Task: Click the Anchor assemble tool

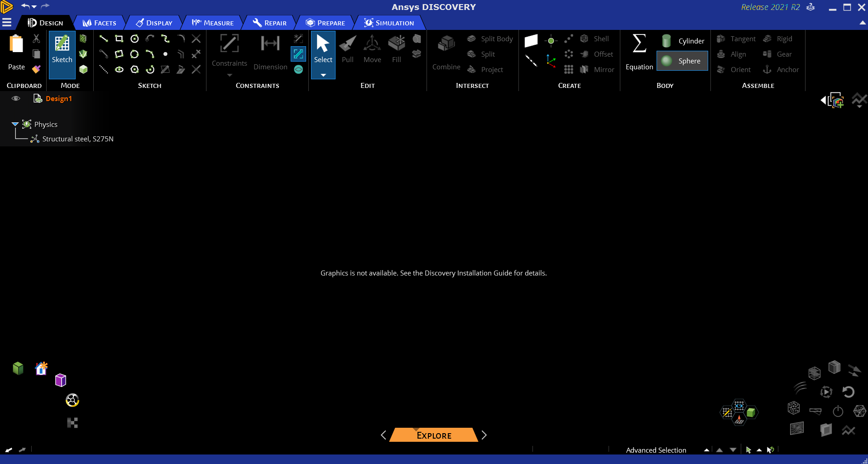Action: click(x=781, y=70)
